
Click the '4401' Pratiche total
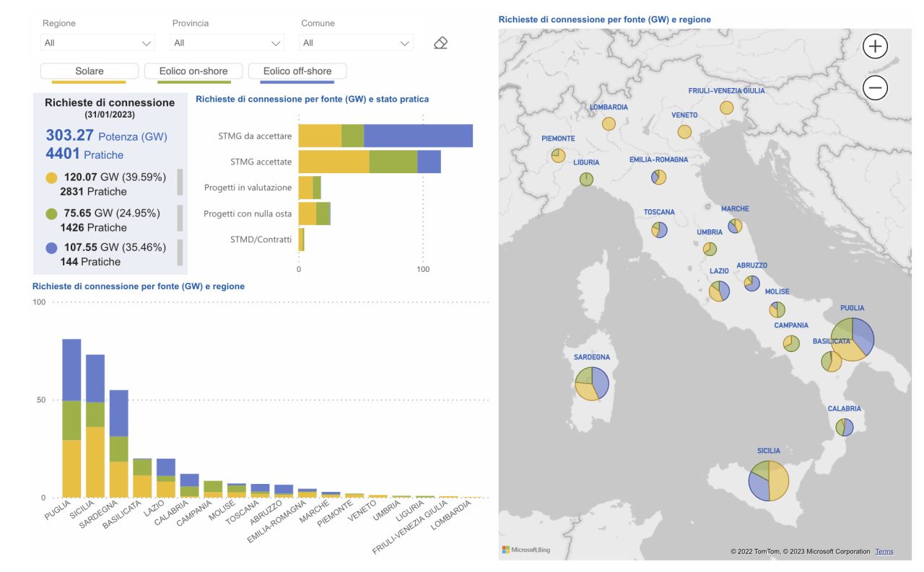pyautogui.click(x=63, y=154)
